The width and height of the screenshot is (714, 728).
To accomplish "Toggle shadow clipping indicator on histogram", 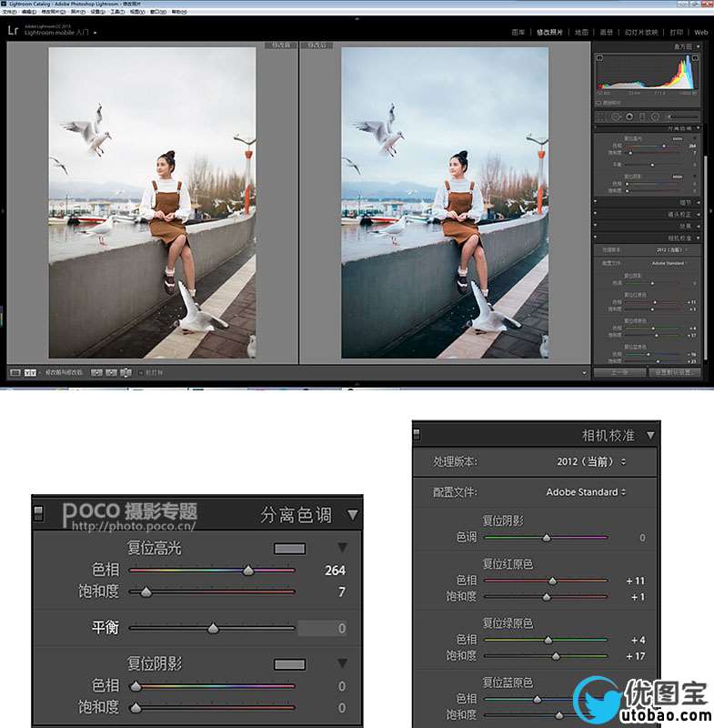I will (600, 58).
